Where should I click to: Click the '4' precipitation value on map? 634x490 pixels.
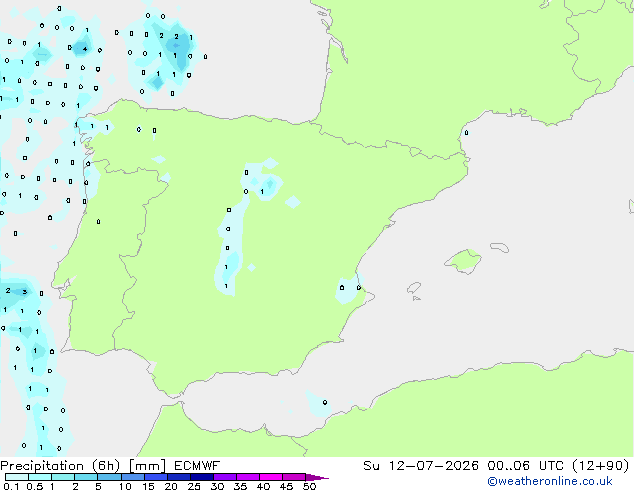click(85, 49)
